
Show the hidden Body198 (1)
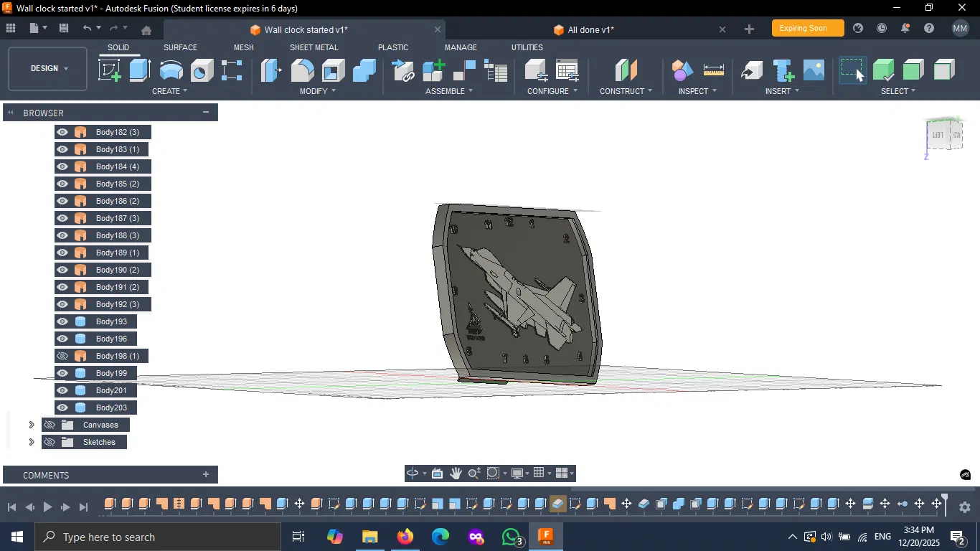(x=62, y=356)
